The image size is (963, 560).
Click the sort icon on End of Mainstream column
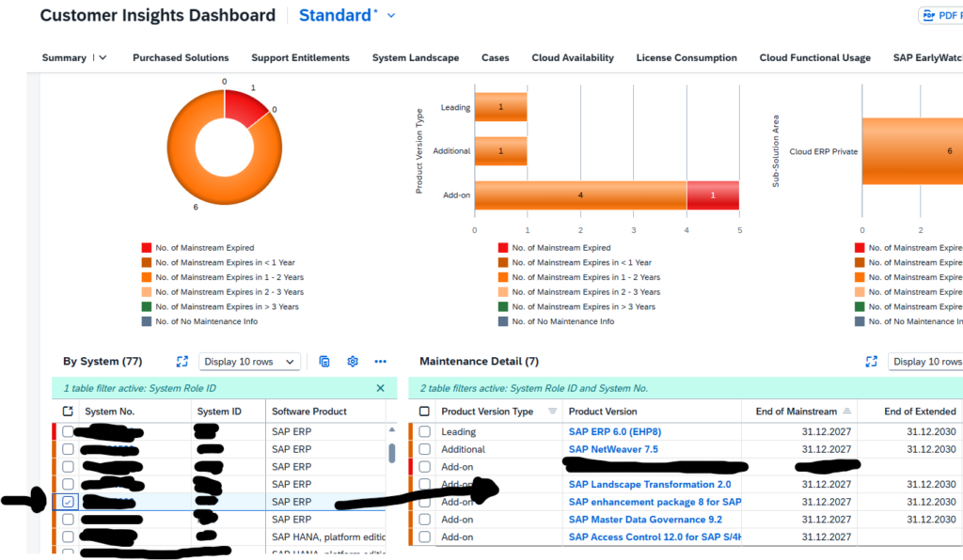tap(846, 412)
